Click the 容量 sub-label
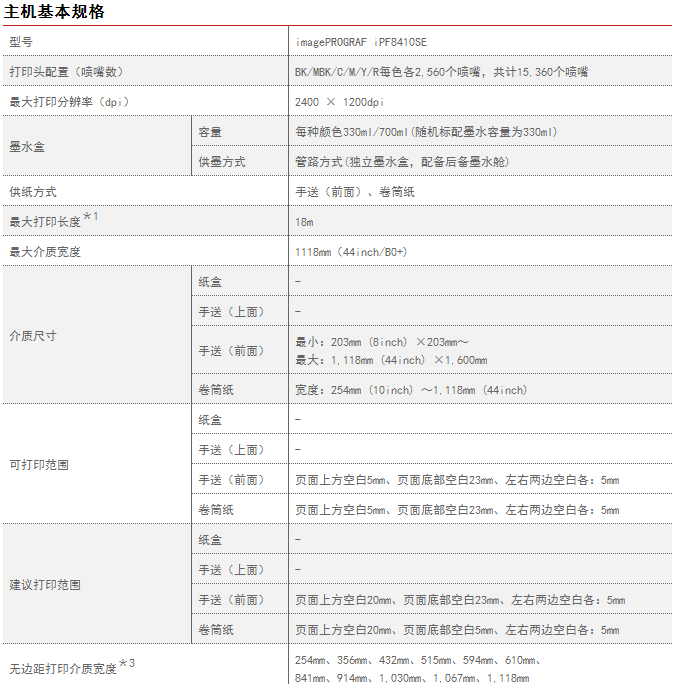Screen dimensions: 675x684 [210, 131]
